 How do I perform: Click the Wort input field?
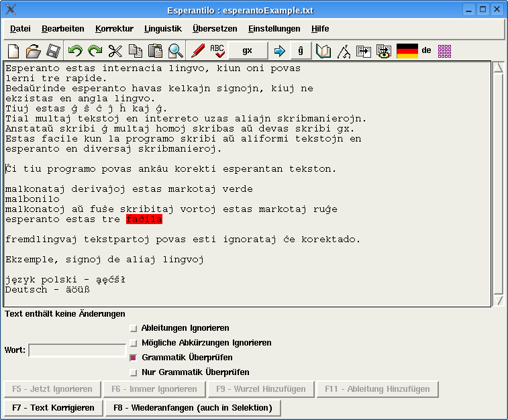pos(77,350)
